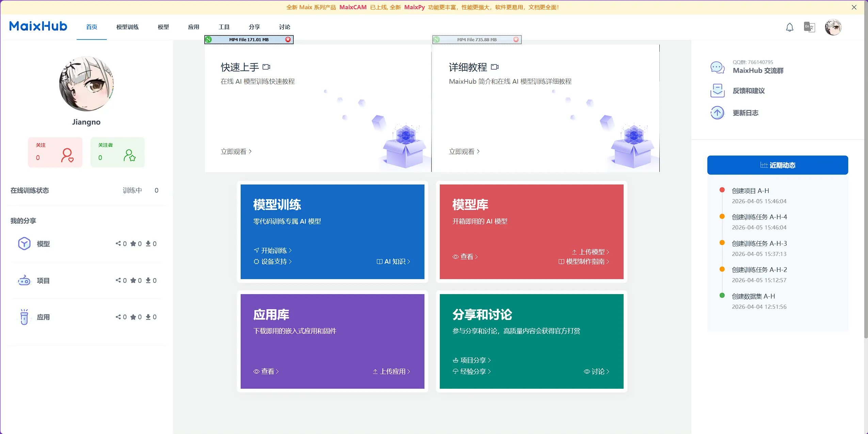The height and width of the screenshot is (434, 868).
Task: Click 开始训练 in 模型训练 card
Action: click(x=273, y=251)
